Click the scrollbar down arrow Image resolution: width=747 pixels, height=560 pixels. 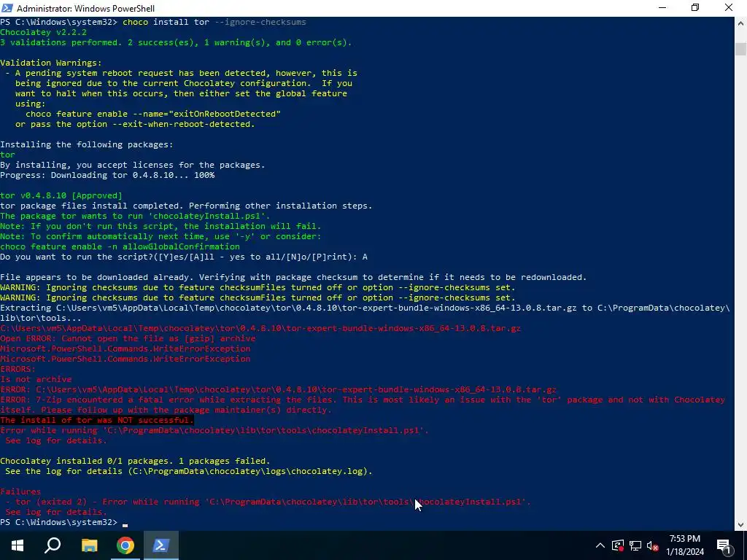click(741, 525)
